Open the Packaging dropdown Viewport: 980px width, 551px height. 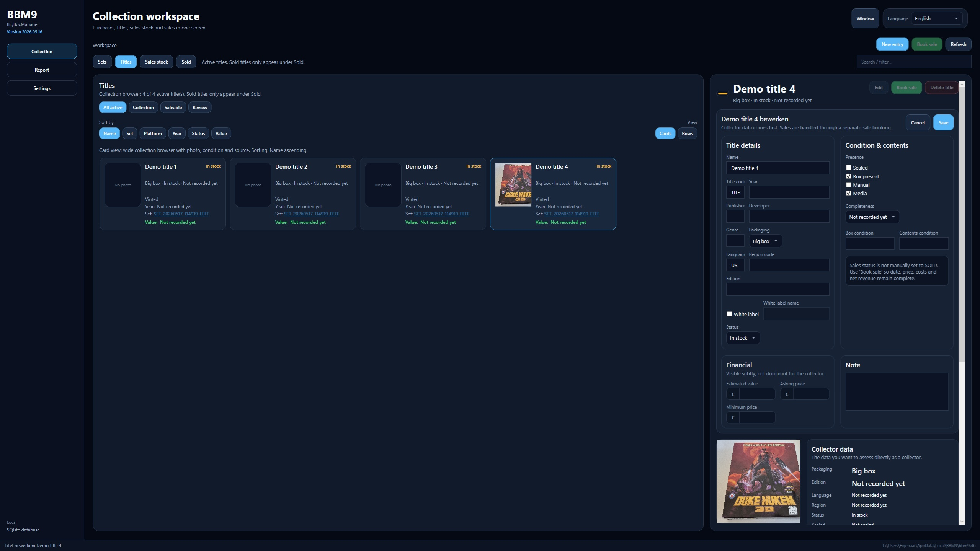(765, 241)
